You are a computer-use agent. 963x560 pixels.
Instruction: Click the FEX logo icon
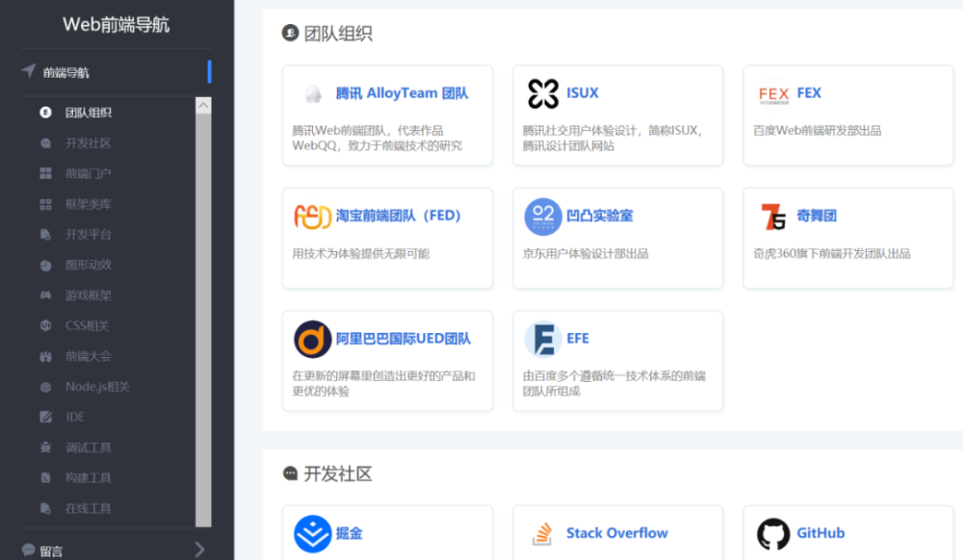point(774,94)
